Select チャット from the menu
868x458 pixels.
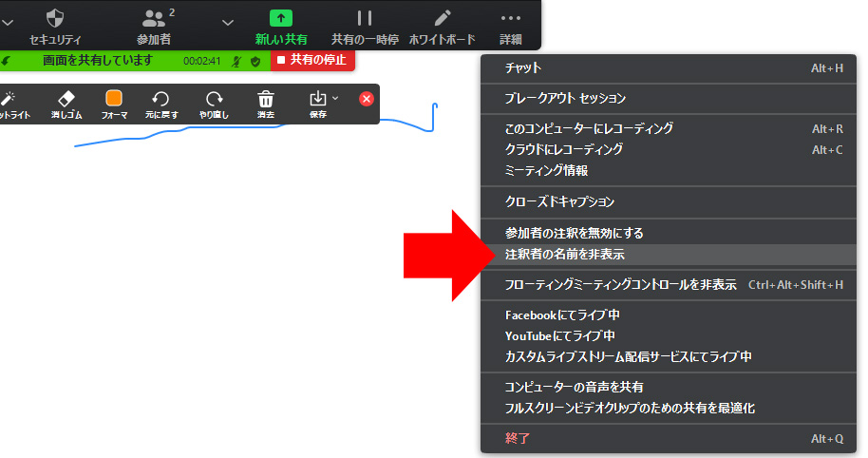[523, 68]
